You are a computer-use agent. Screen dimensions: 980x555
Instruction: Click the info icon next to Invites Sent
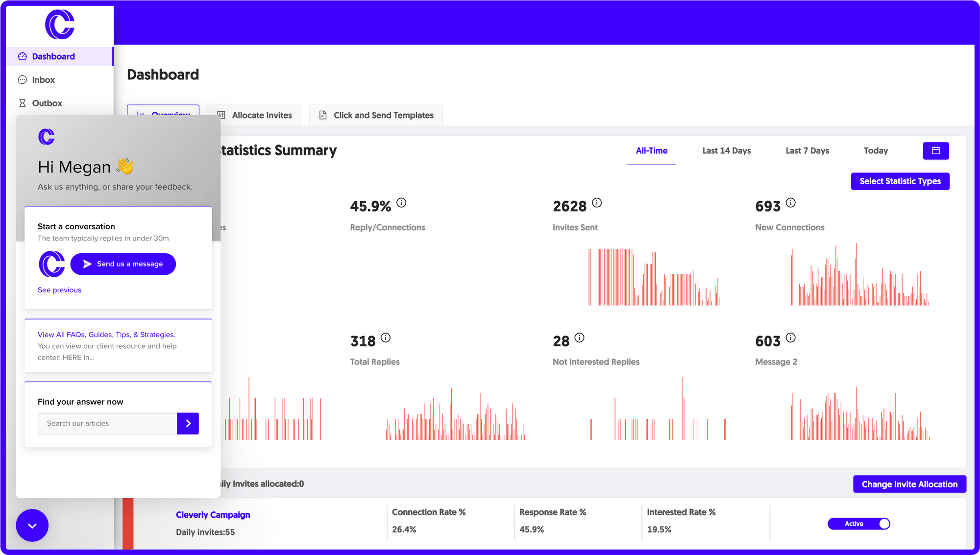(597, 202)
